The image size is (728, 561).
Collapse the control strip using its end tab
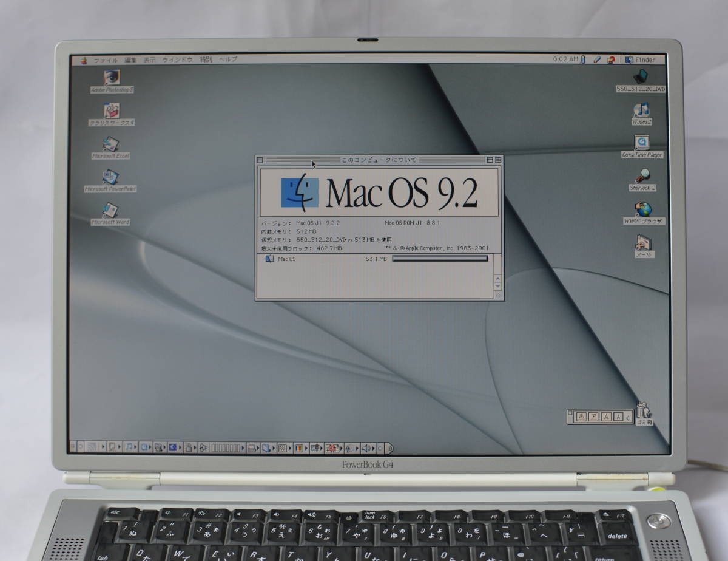pos(389,449)
